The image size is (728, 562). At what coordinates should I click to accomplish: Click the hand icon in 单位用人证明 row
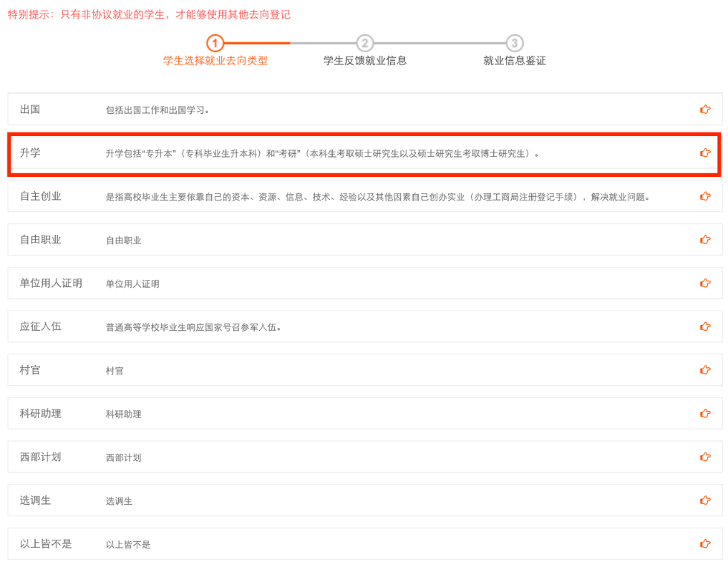(705, 283)
